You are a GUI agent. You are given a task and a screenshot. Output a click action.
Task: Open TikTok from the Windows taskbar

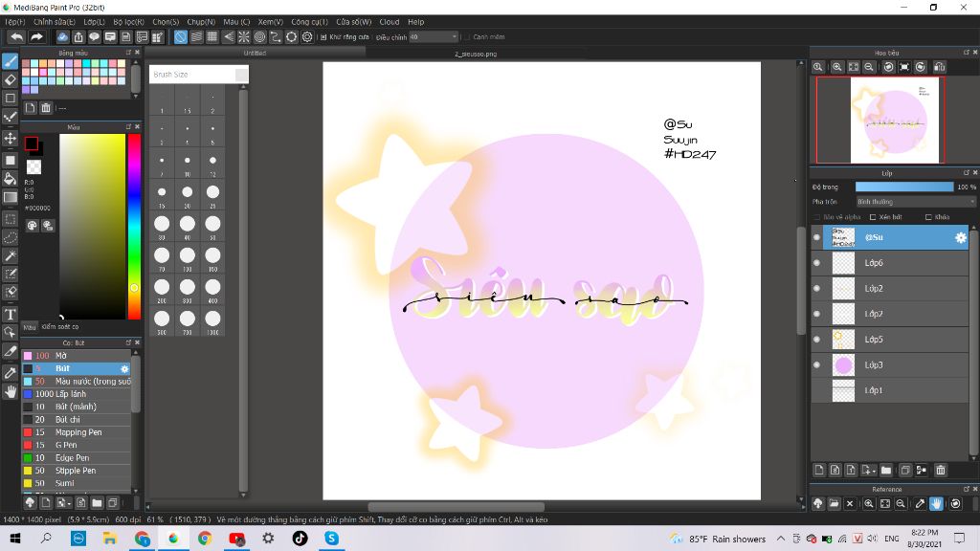[x=300, y=538]
